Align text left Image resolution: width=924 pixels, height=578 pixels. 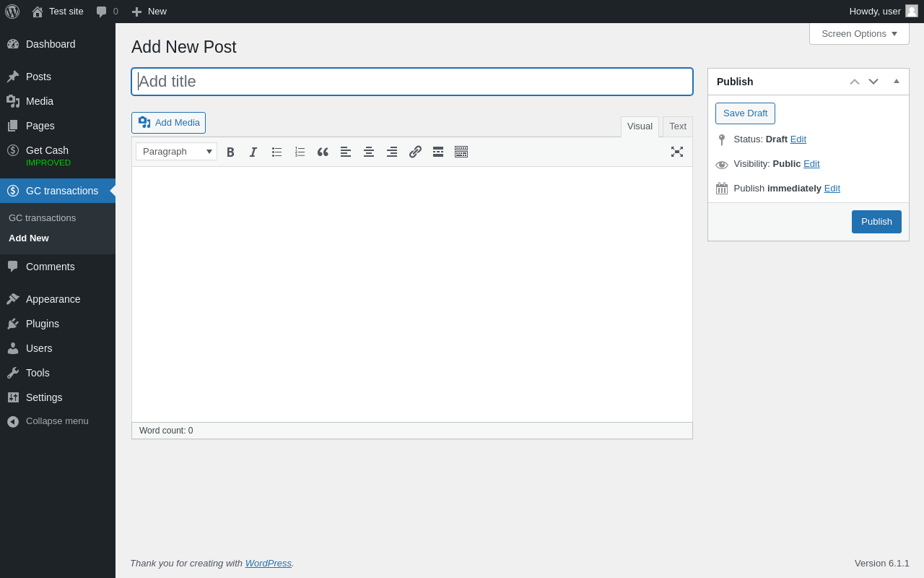346,152
